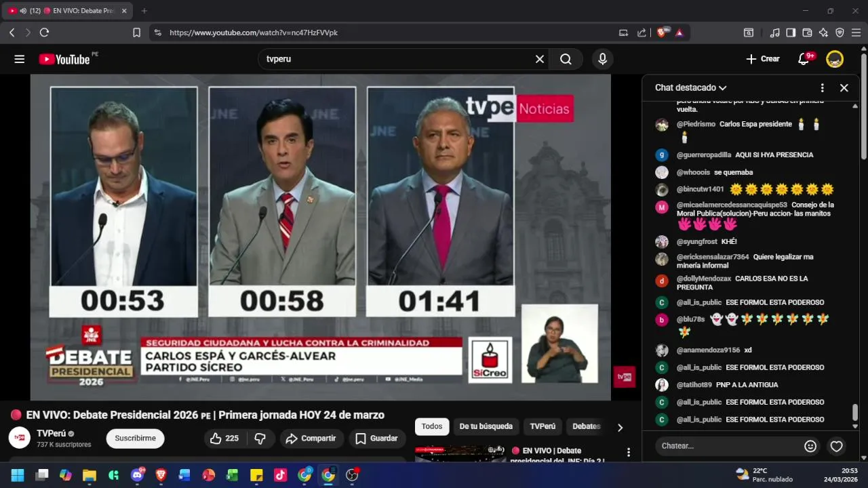This screenshot has width=868, height=488.
Task: Open a new browser tab
Action: point(144,11)
